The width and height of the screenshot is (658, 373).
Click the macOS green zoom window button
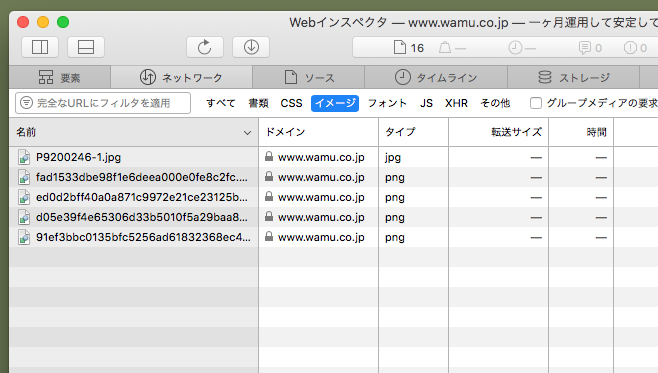click(x=63, y=22)
